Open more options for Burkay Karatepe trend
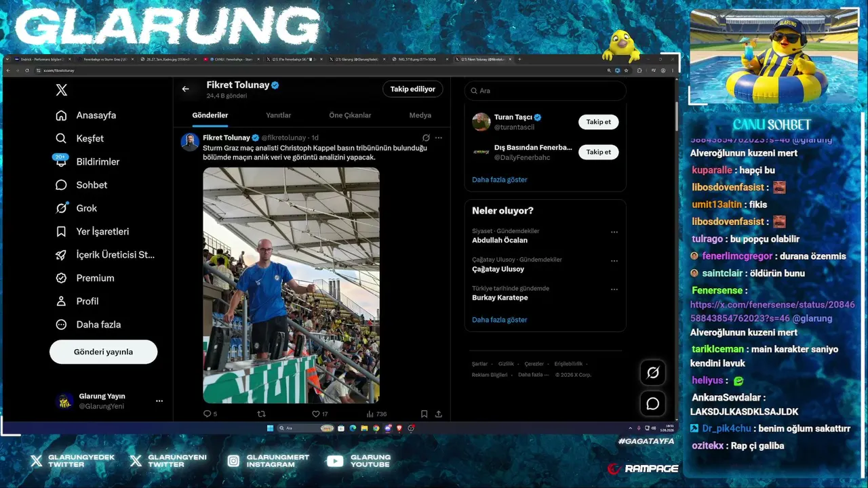Screen dimensions: 868x488 point(614,289)
